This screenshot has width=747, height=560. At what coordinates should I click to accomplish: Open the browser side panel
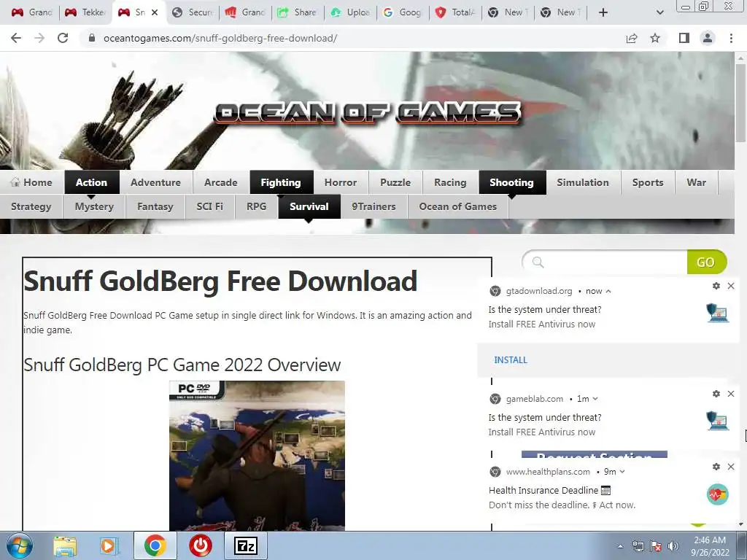click(x=684, y=38)
